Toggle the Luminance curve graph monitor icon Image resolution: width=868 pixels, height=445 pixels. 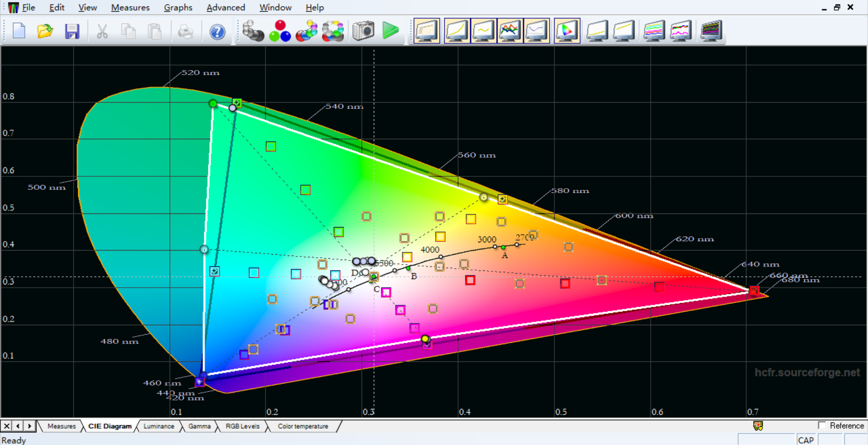point(457,31)
